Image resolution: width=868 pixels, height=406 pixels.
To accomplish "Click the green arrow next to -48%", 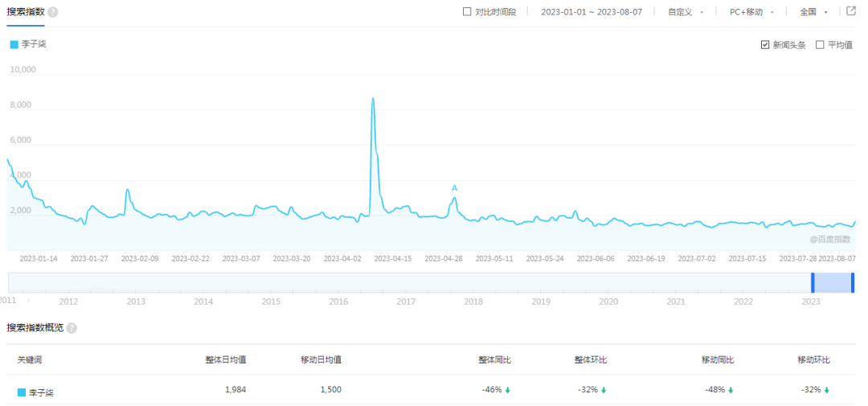I will [x=731, y=390].
